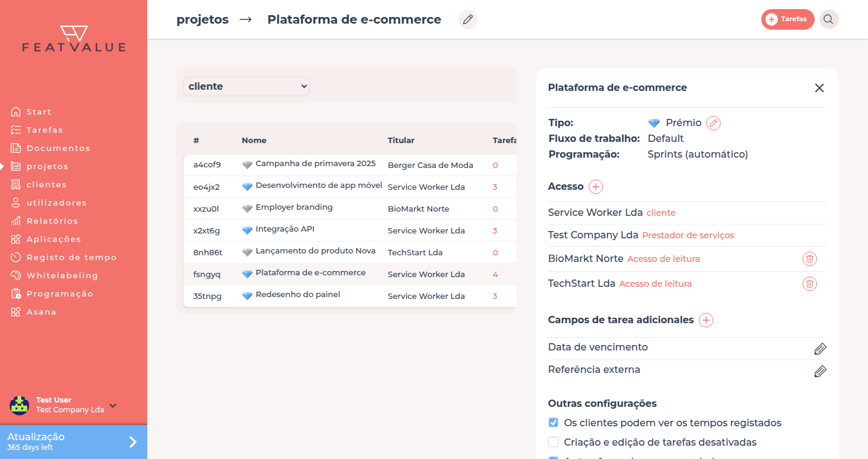Open the Campanha de primavera 2025 project

point(315,164)
